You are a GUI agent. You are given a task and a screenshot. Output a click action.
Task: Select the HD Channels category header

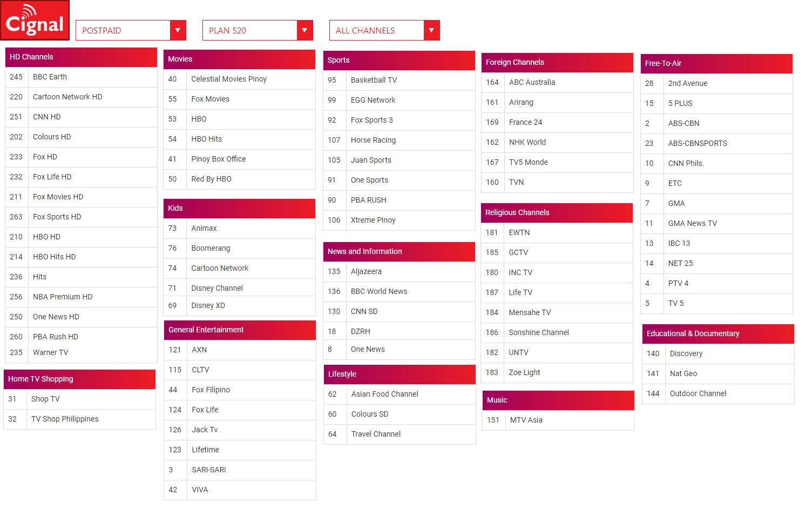81,57
